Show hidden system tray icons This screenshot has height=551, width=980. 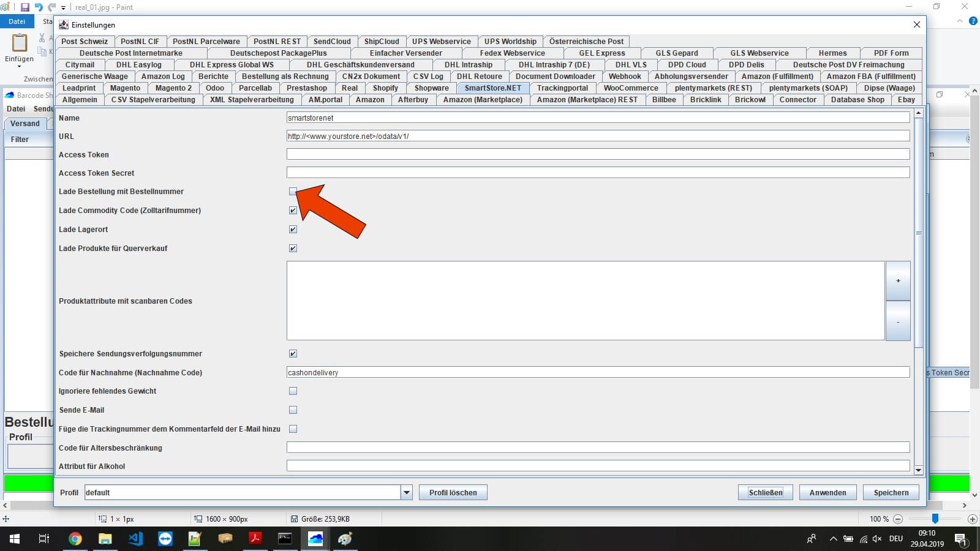(833, 539)
